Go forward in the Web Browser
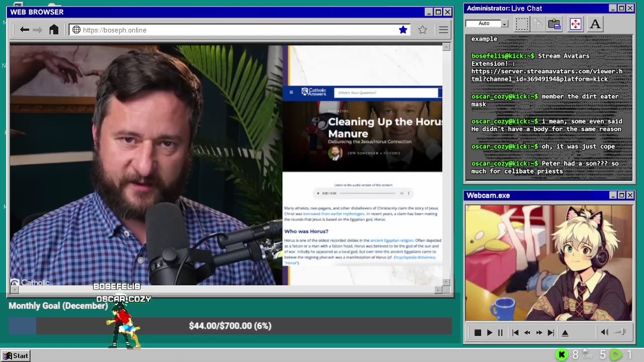The height and width of the screenshot is (362, 644). [x=37, y=30]
